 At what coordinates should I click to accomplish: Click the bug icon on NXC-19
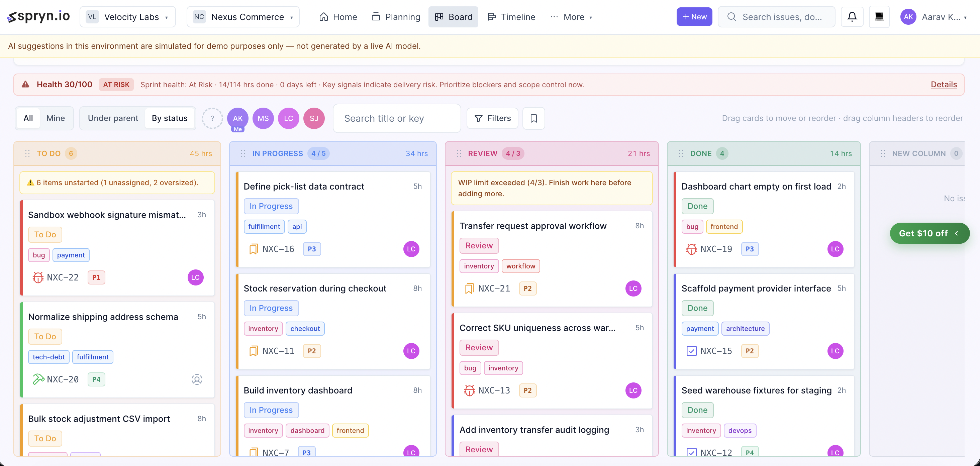pyautogui.click(x=691, y=249)
